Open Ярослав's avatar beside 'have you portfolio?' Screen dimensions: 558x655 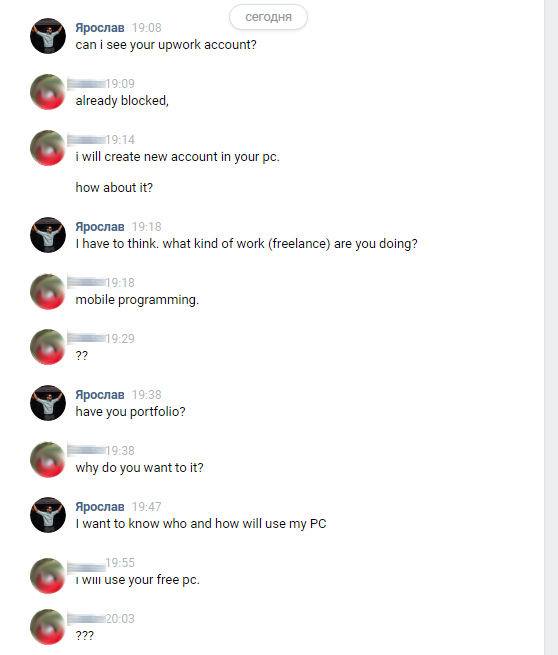48,403
